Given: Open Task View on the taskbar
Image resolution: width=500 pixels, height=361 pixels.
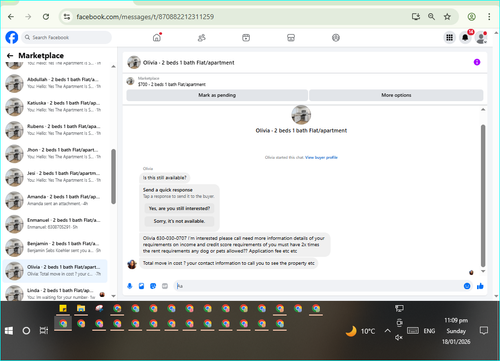Looking at the screenshot, I should click(x=44, y=331).
